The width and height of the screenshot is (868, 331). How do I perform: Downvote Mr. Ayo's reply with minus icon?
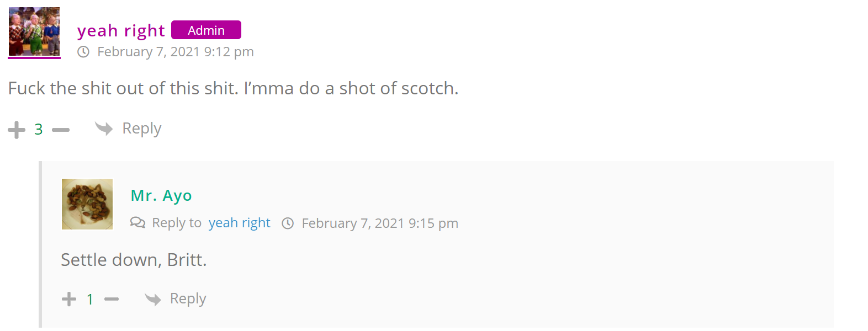pos(112,300)
